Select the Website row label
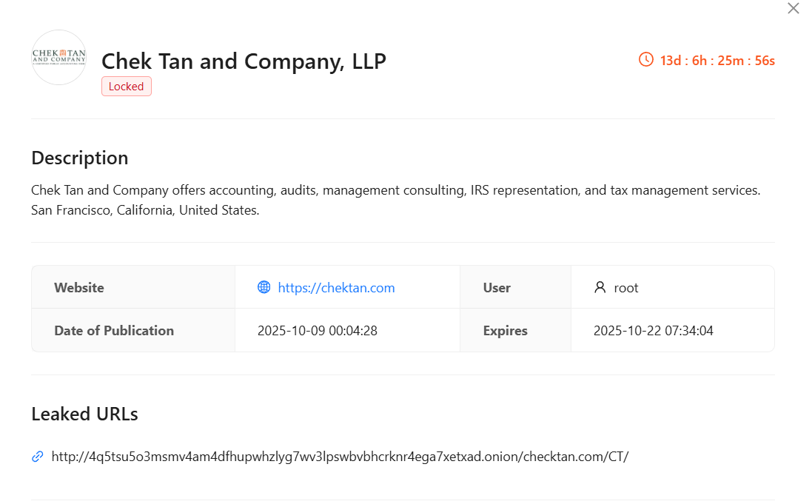This screenshot has height=504, width=812. (79, 287)
